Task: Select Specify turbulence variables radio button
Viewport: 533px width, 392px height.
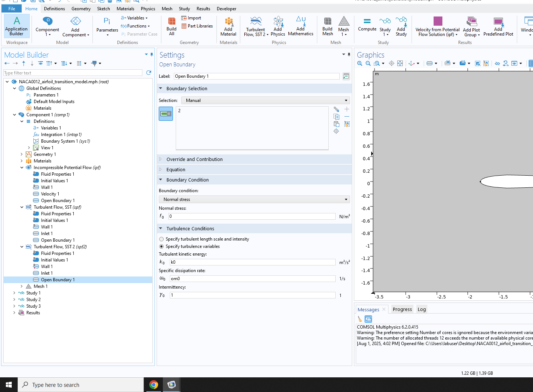Action: click(x=161, y=246)
